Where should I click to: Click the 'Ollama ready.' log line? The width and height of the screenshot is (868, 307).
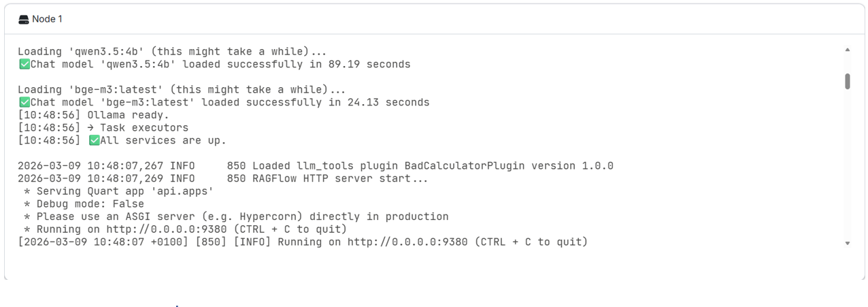[128, 115]
